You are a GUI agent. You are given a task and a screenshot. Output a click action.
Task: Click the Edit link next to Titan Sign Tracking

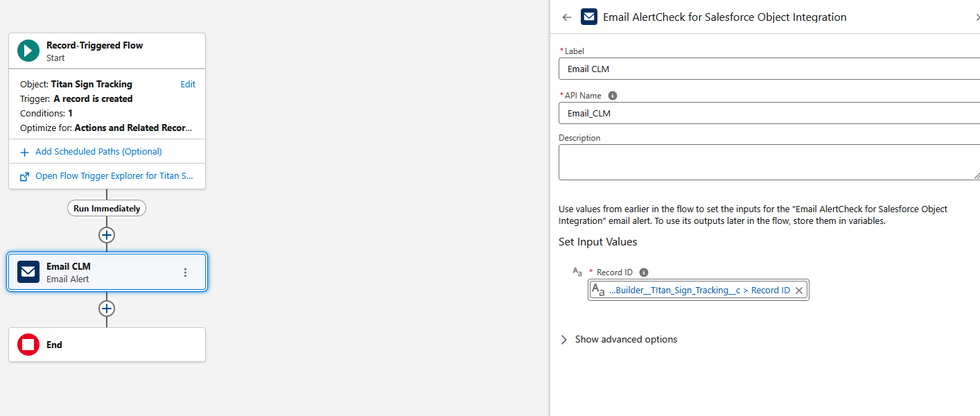coord(187,84)
